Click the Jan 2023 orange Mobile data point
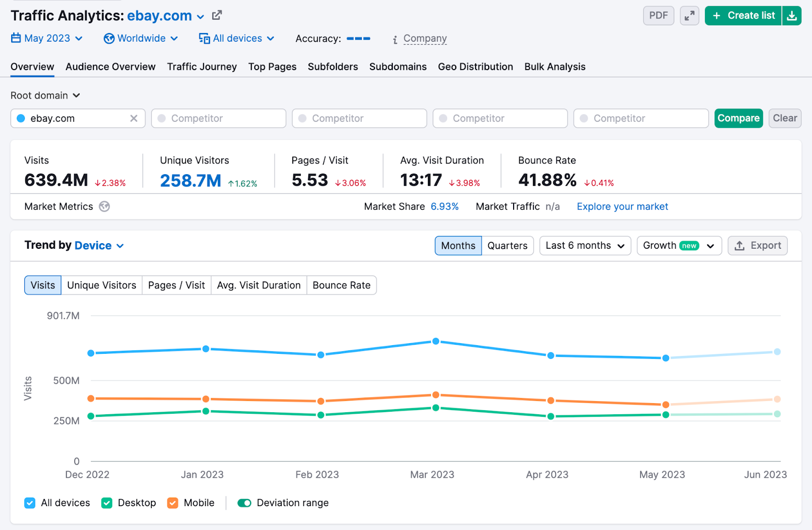 (206, 399)
